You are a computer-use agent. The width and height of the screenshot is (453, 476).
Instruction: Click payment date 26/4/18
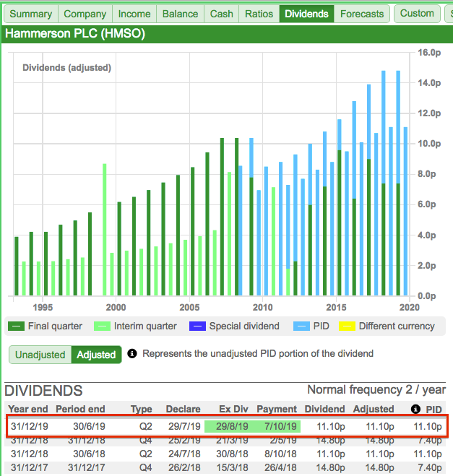pos(280,467)
